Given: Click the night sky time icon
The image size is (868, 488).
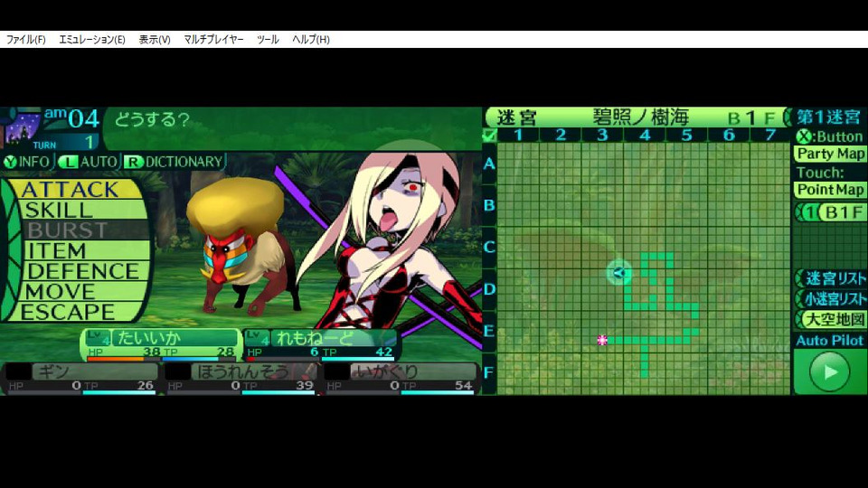Looking at the screenshot, I should point(22,127).
